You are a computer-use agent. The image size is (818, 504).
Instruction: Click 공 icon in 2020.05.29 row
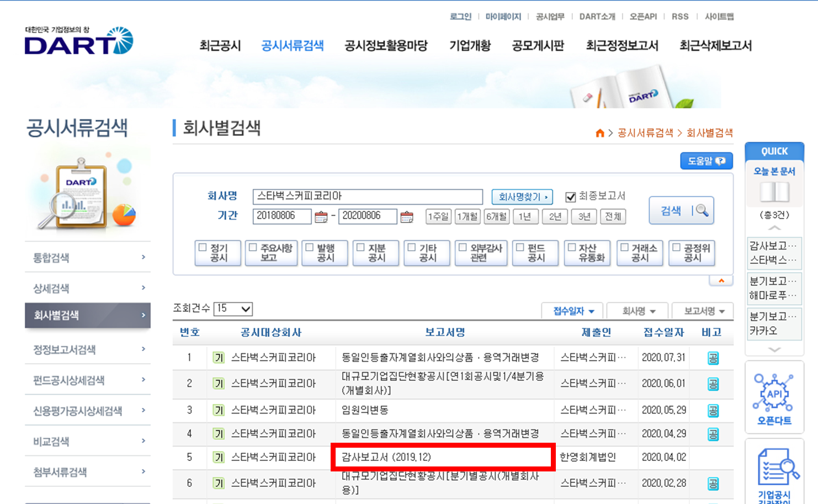click(713, 411)
